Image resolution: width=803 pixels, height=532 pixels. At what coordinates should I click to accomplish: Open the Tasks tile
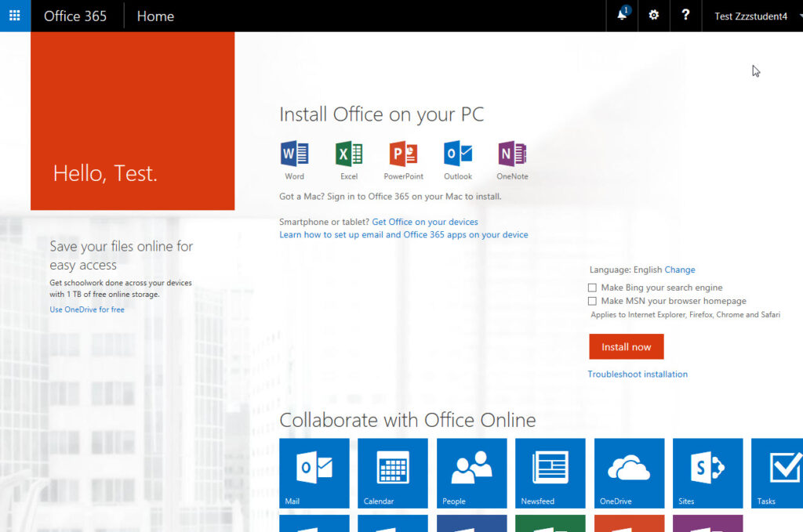point(776,472)
